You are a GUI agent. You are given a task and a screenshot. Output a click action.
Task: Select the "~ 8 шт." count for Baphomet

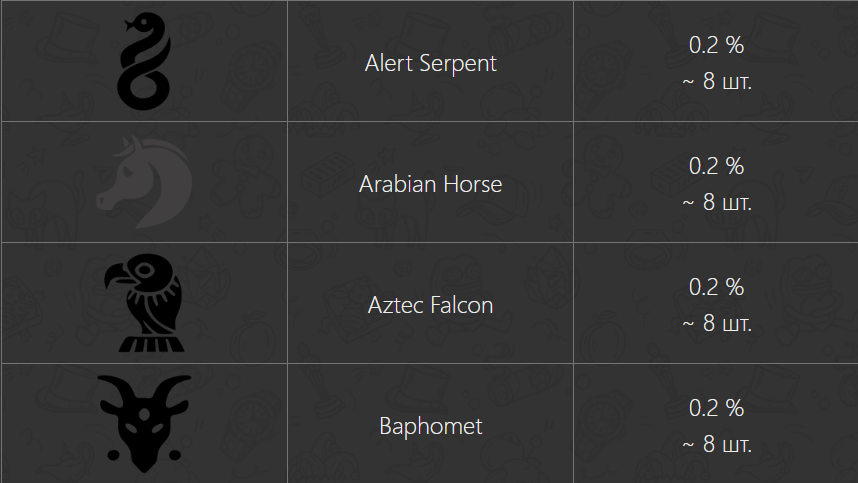click(x=716, y=445)
